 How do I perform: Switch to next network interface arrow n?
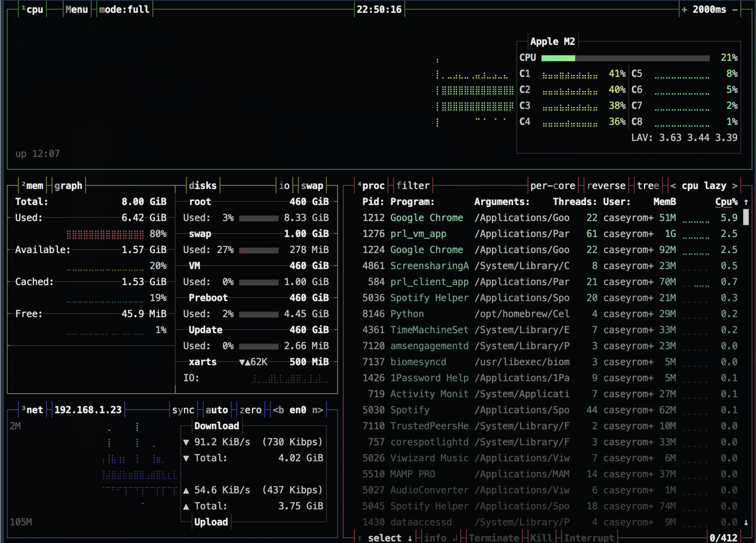click(x=318, y=410)
